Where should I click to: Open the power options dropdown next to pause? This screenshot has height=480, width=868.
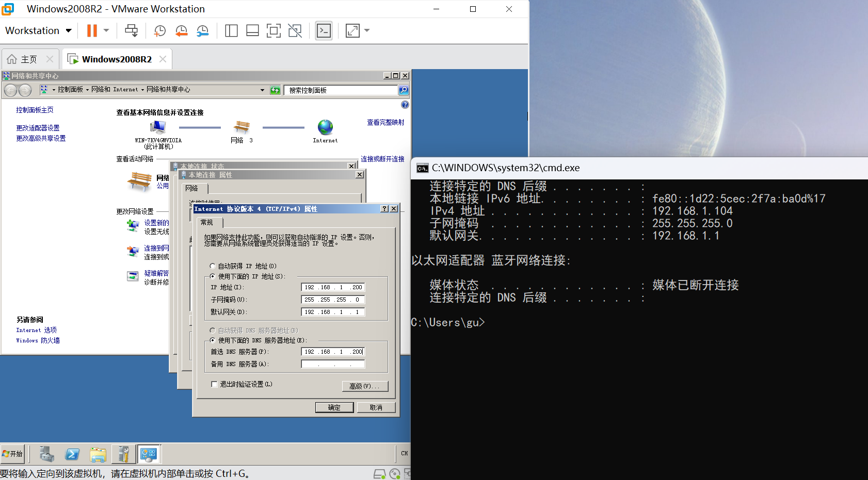[106, 30]
